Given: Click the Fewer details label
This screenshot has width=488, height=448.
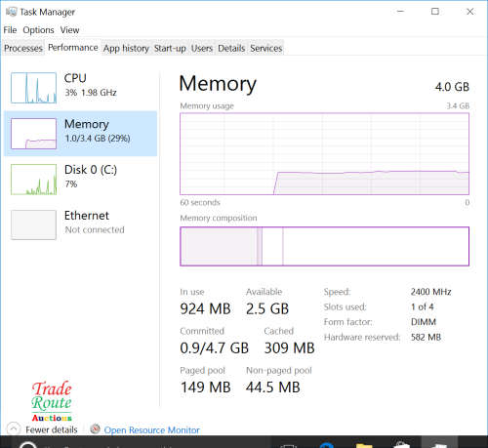Looking at the screenshot, I should pyautogui.click(x=52, y=429).
